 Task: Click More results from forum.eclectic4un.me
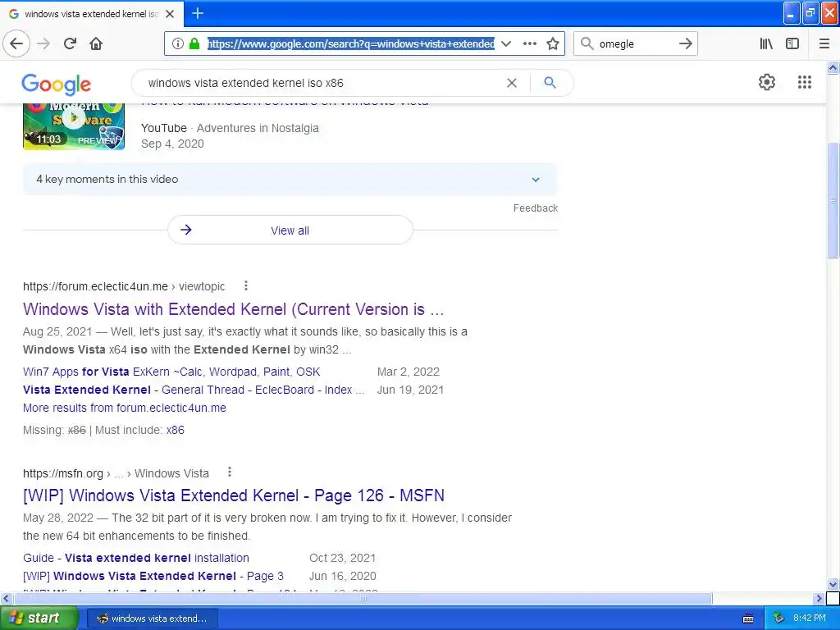[x=125, y=408]
